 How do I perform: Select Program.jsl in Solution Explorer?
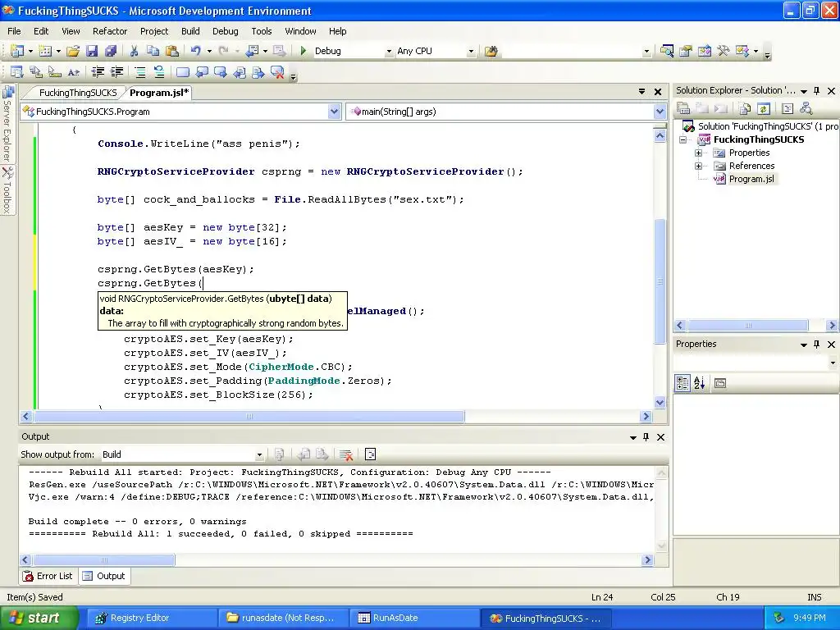pyautogui.click(x=751, y=179)
